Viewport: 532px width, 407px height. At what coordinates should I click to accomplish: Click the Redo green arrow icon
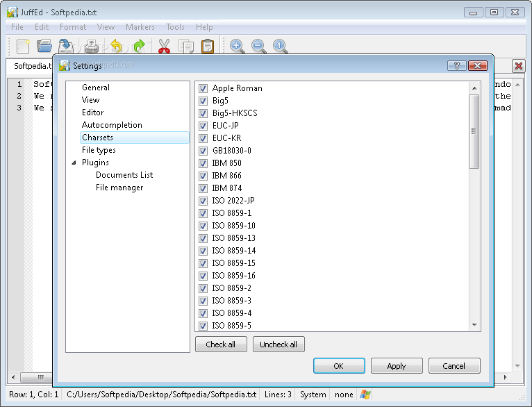pyautogui.click(x=139, y=46)
